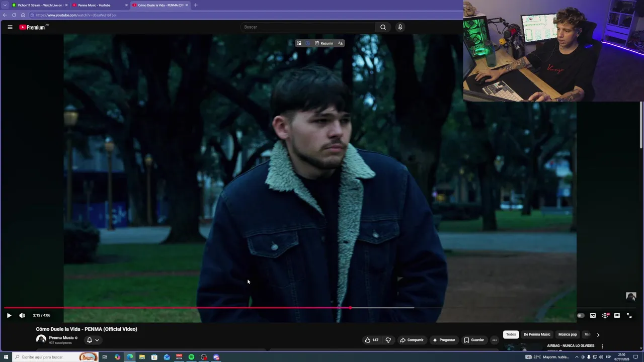Reload the current page
Viewport: 644px width, 362px height.
14,15
